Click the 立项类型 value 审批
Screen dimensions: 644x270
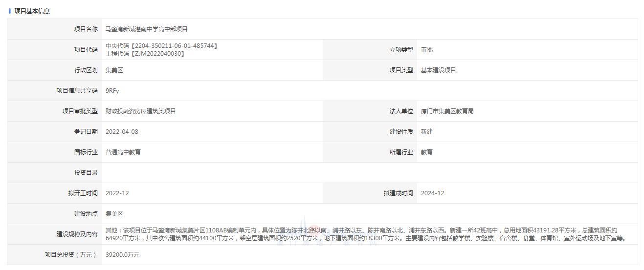(426, 50)
